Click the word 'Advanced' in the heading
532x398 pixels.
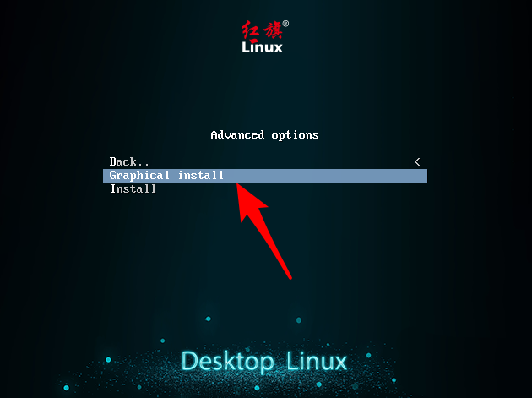237,135
